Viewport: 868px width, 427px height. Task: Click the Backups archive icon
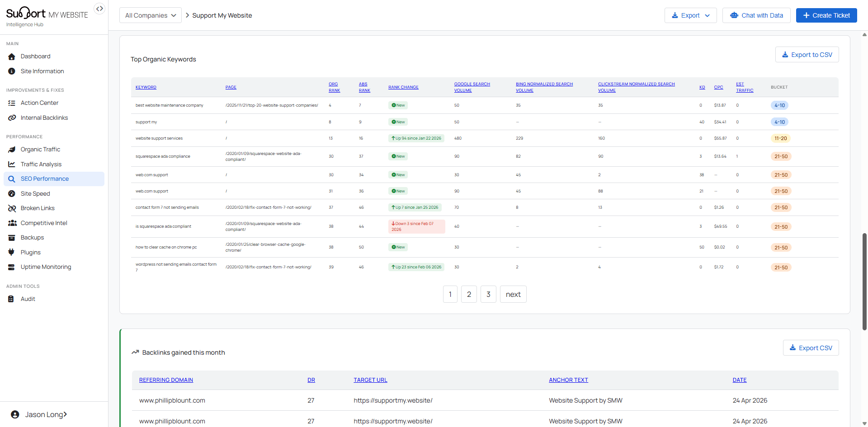pos(12,238)
